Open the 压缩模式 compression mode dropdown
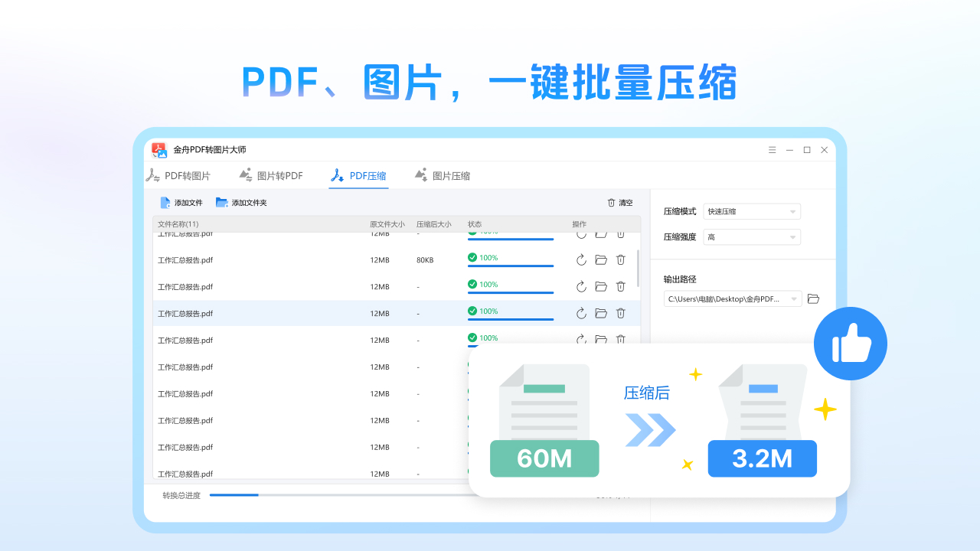 click(x=751, y=210)
